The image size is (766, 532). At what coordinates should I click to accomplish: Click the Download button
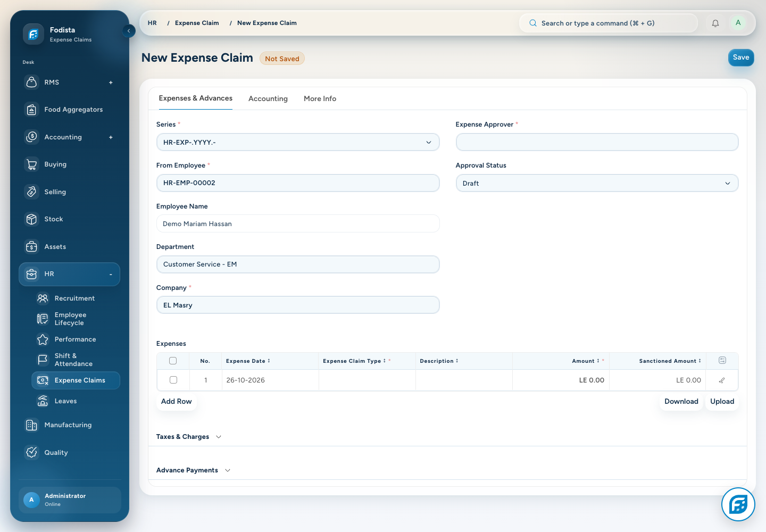pyautogui.click(x=681, y=402)
